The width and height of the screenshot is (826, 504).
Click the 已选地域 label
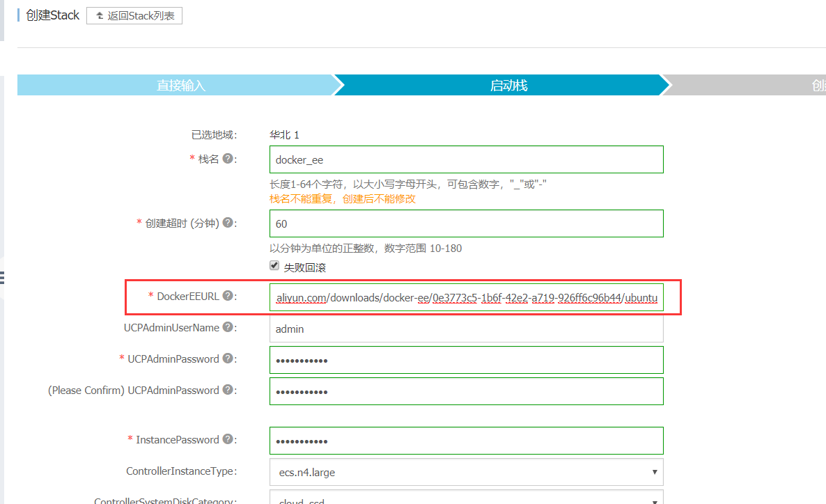(215, 135)
